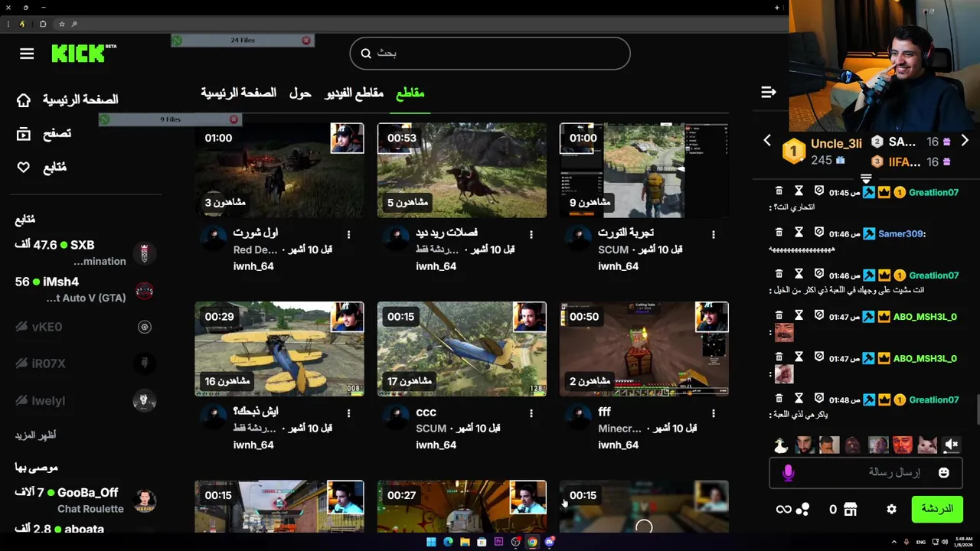Click the browse icon beside تصفح
The image size is (980, 551).
[x=24, y=134]
